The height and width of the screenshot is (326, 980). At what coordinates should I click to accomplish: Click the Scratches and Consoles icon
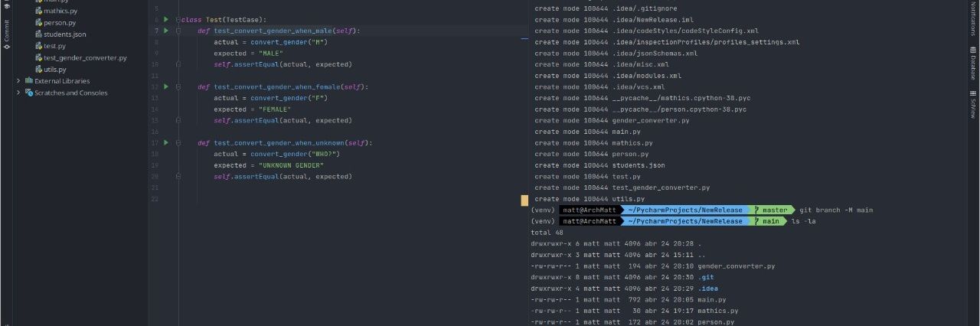(x=28, y=93)
